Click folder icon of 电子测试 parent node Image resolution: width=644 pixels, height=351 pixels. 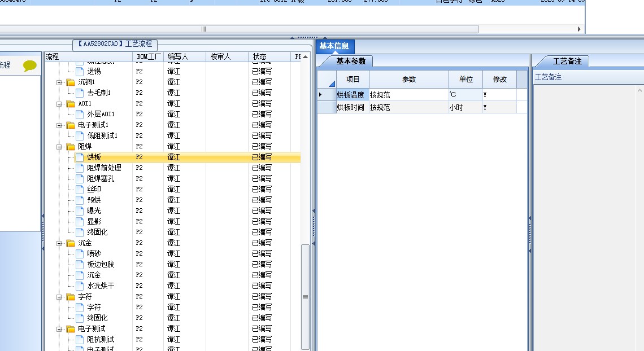71,329
